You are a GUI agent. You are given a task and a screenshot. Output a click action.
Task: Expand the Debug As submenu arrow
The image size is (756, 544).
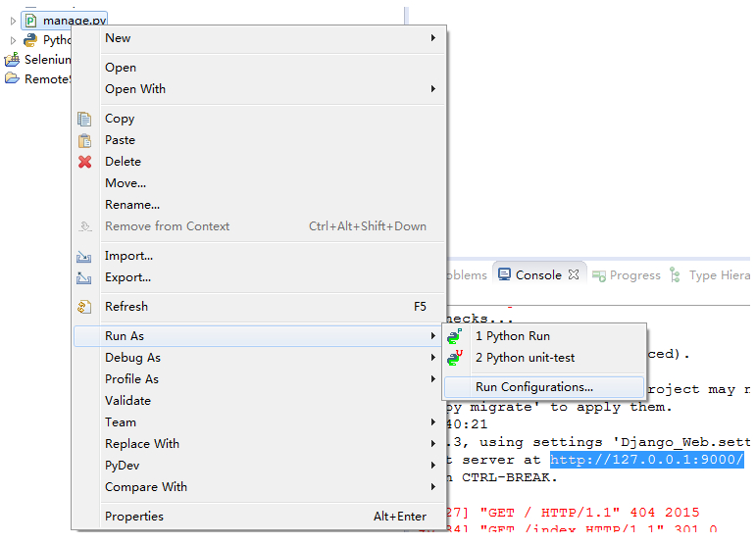pyautogui.click(x=433, y=358)
